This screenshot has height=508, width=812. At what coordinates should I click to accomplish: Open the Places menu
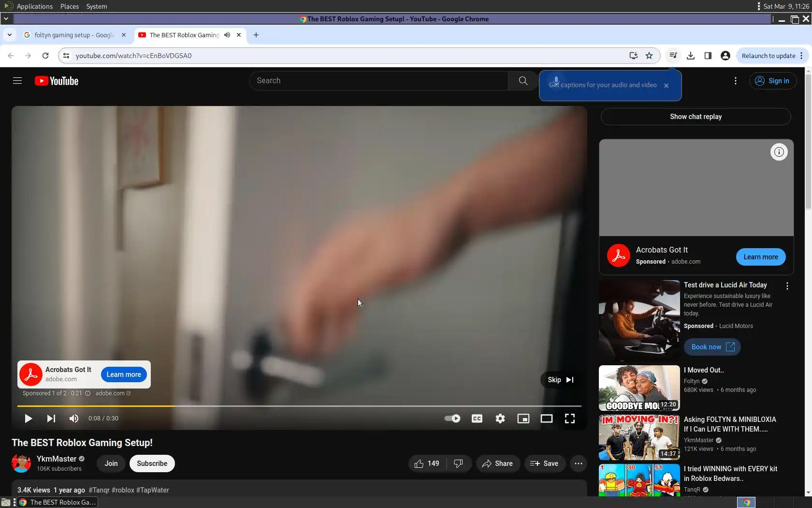point(70,6)
